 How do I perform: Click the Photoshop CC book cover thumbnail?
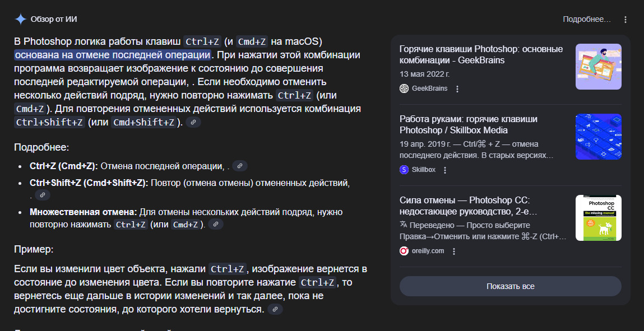click(599, 218)
